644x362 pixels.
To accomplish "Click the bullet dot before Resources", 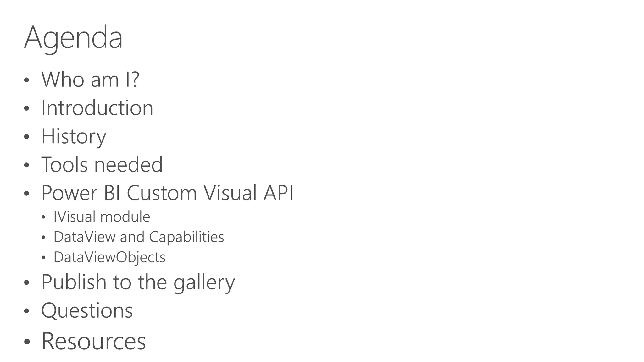I will 27,342.
